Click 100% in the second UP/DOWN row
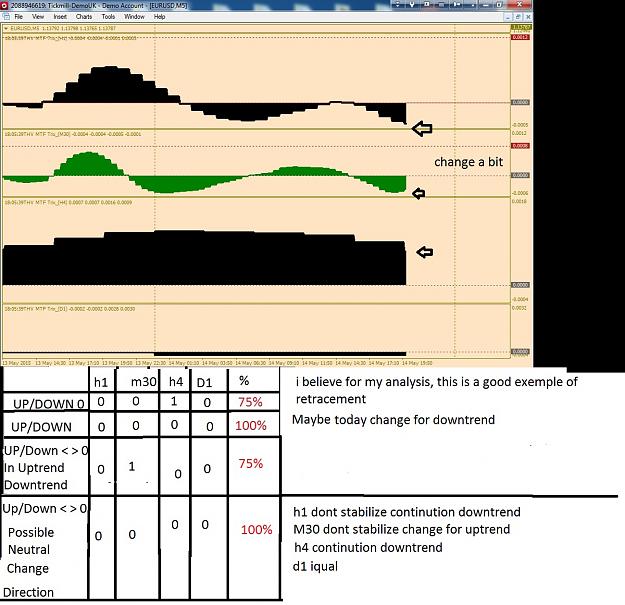The image size is (625, 605). pyautogui.click(x=251, y=425)
